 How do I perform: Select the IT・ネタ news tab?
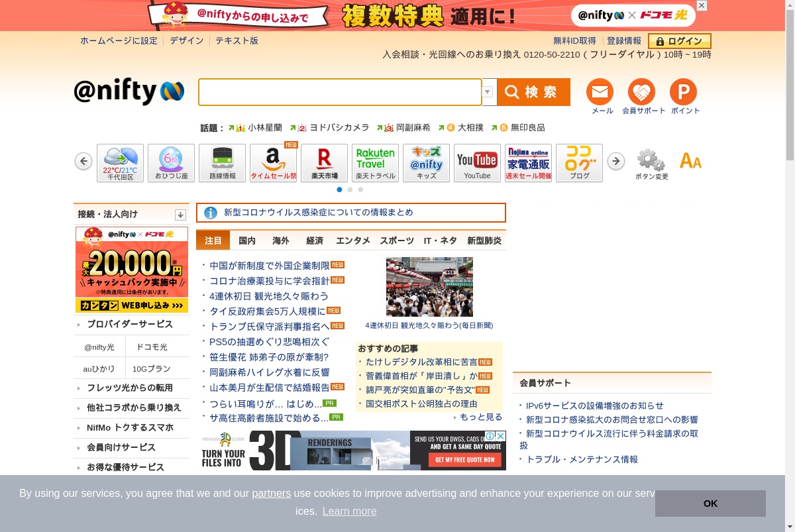[441, 240]
